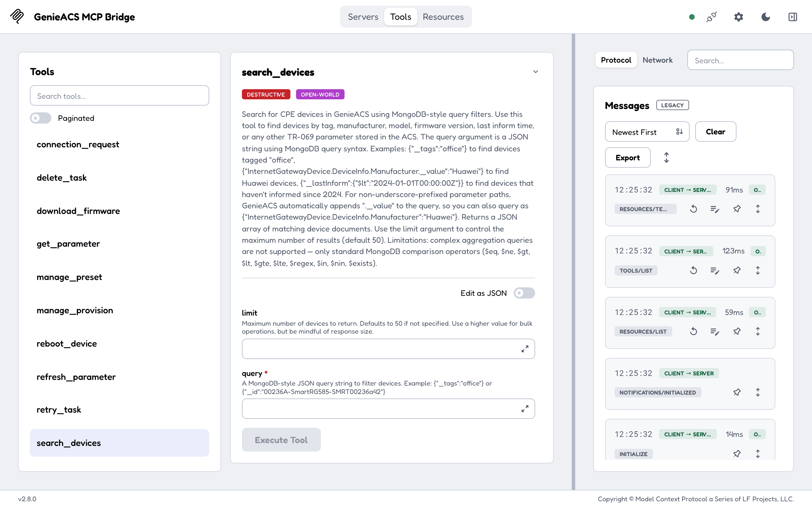This screenshot has width=812, height=508.
Task: Open the expand icon in the query field
Action: tap(525, 409)
